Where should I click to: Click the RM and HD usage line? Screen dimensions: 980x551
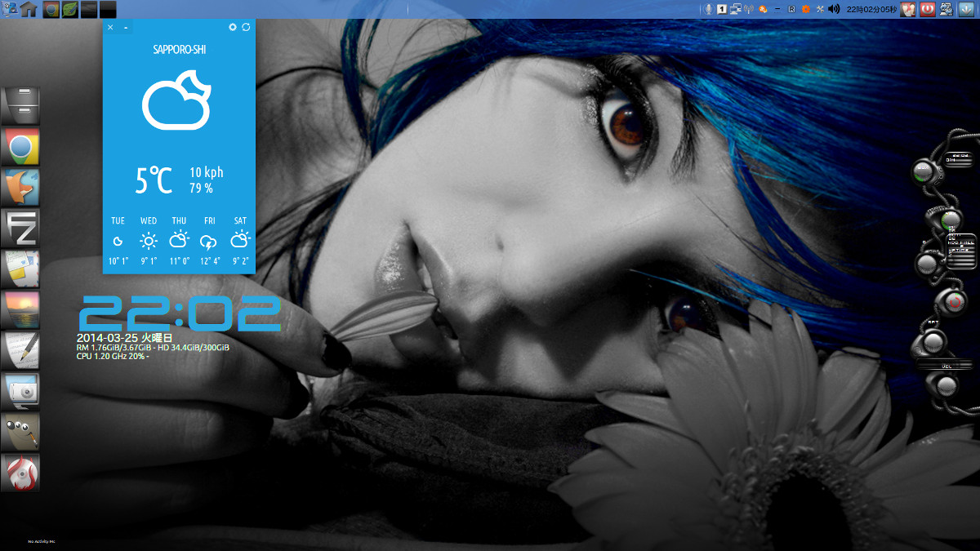(x=153, y=348)
